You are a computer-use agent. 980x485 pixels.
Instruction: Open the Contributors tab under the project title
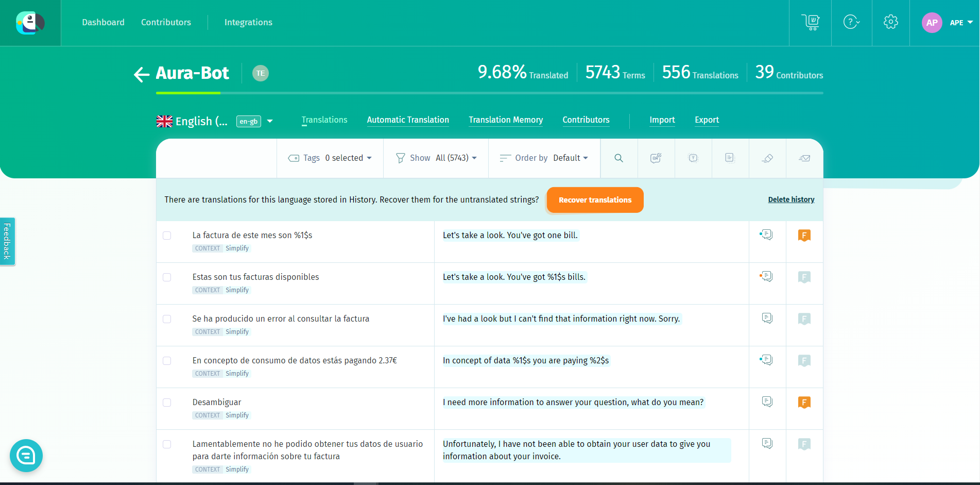point(586,120)
